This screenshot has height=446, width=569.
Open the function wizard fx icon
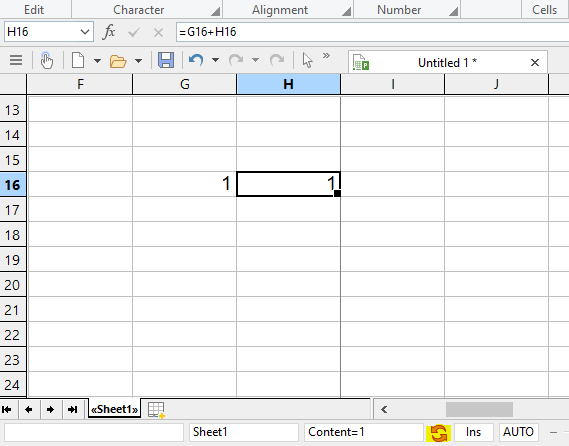[108, 32]
